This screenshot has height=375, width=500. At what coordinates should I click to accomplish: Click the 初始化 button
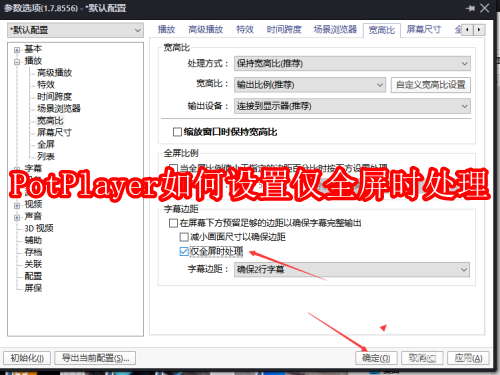(27, 358)
